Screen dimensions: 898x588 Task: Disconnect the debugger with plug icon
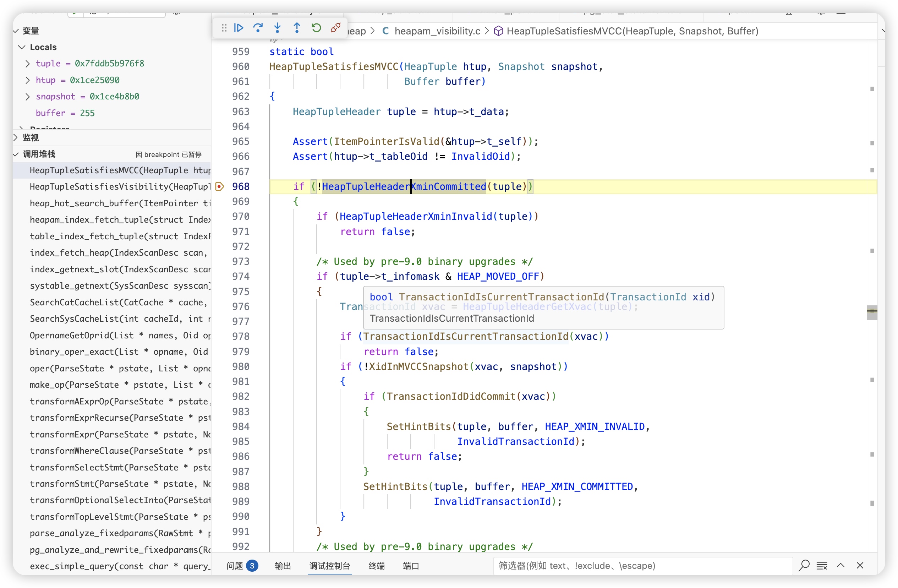[x=335, y=28]
